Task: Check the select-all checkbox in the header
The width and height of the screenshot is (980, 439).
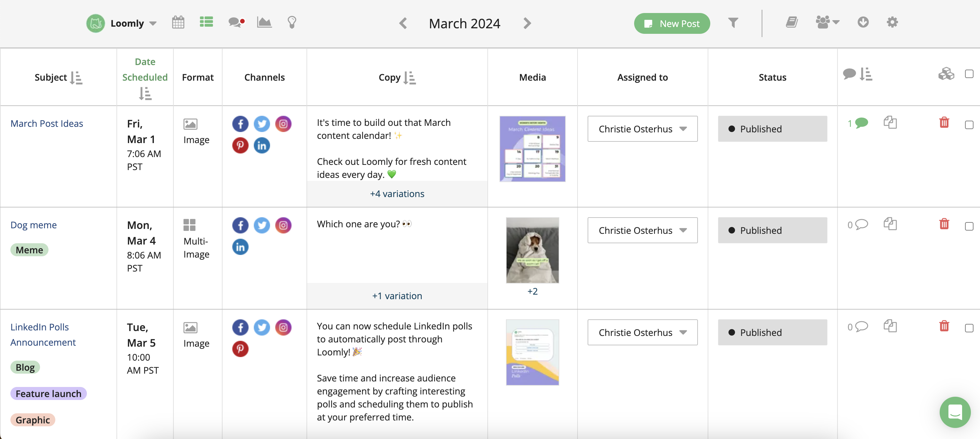Action: (x=969, y=74)
